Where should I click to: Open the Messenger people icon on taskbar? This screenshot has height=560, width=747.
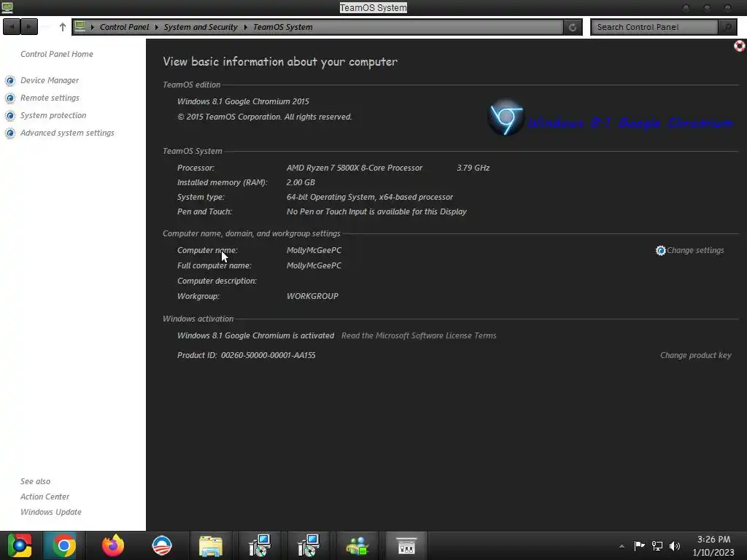357,546
